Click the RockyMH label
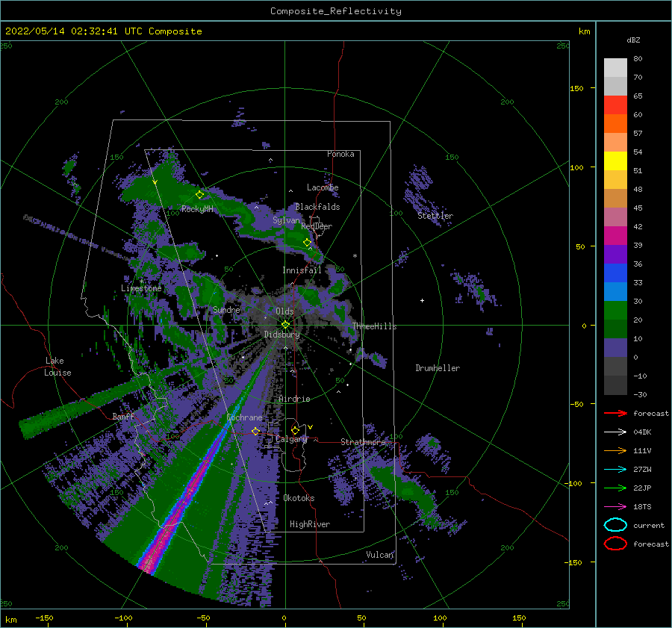 click(x=197, y=209)
